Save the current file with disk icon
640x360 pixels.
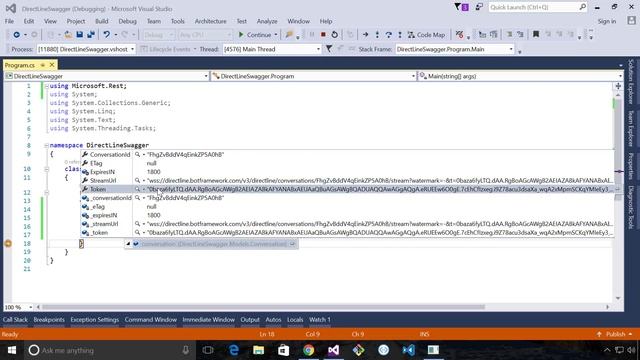click(80, 35)
